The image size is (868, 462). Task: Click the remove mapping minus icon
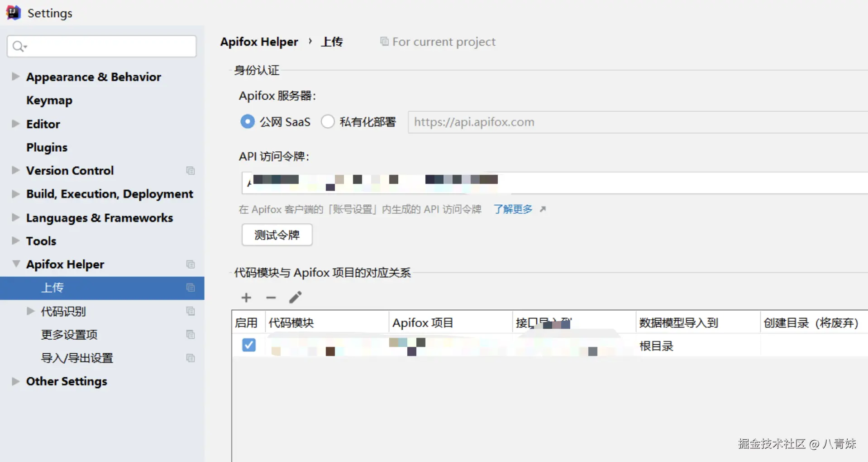click(271, 298)
